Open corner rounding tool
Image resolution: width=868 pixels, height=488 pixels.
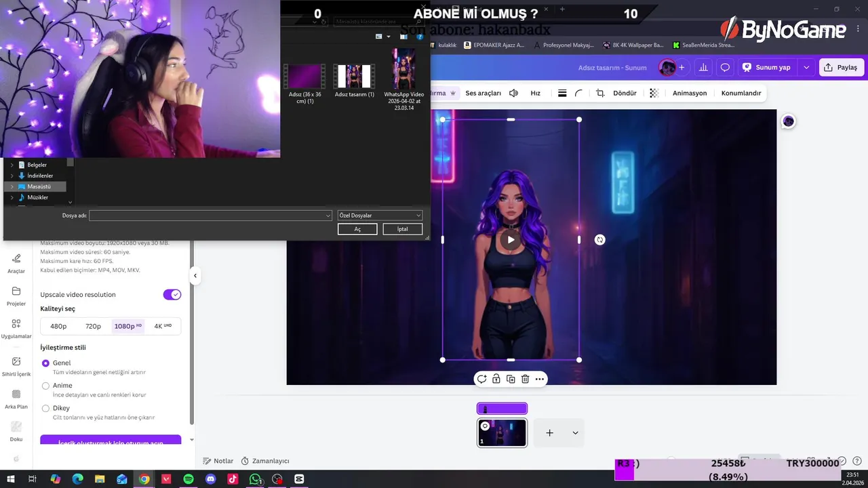(x=578, y=93)
